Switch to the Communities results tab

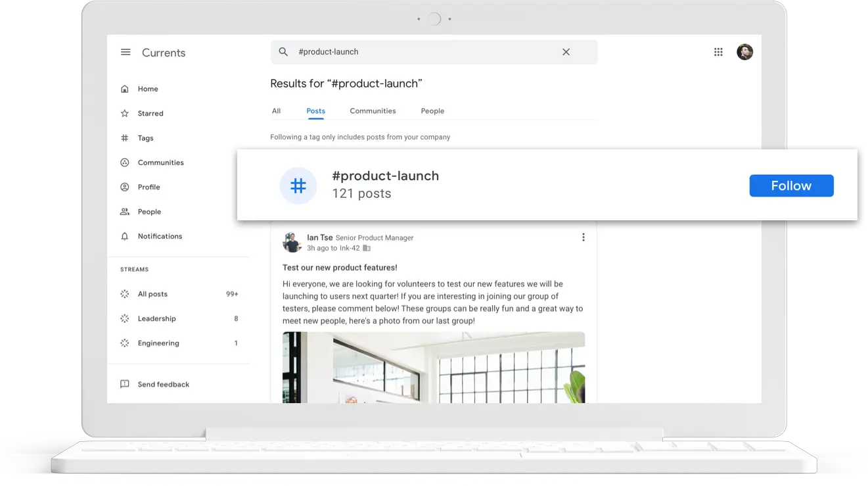(x=373, y=111)
